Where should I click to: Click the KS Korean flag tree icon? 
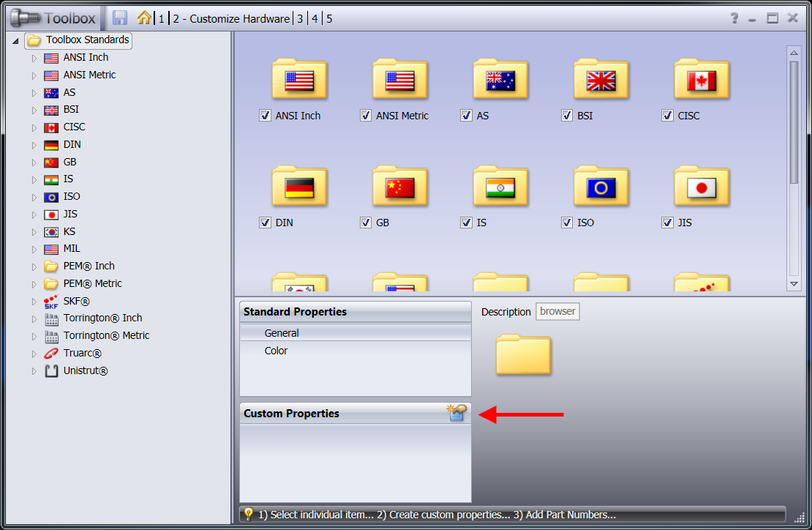50,232
